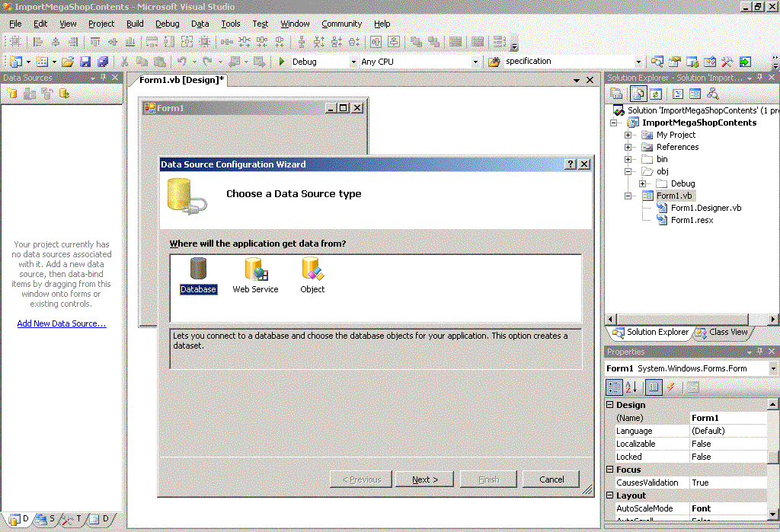Screen dimensions: 780x532
Task: Click the Find in Files icon beside specification box
Action: pyautogui.click(x=494, y=62)
